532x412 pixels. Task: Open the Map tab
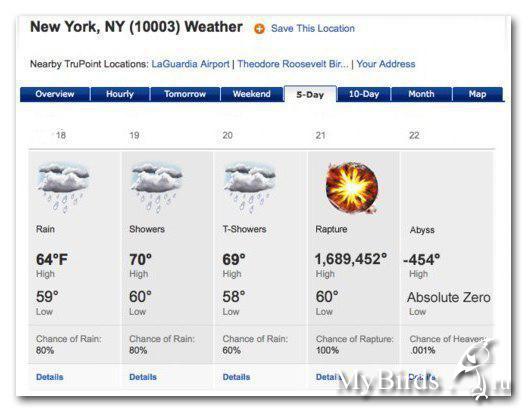coord(478,94)
